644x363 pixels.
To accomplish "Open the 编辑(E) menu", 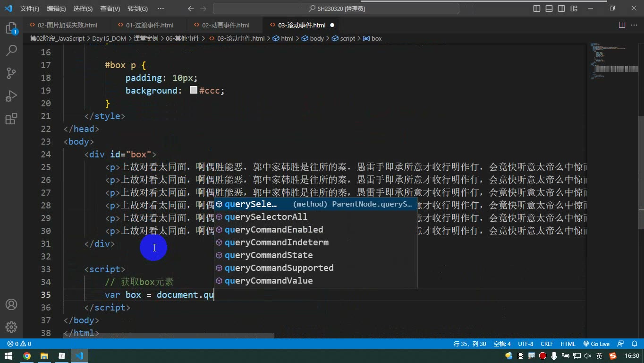I will (57, 9).
